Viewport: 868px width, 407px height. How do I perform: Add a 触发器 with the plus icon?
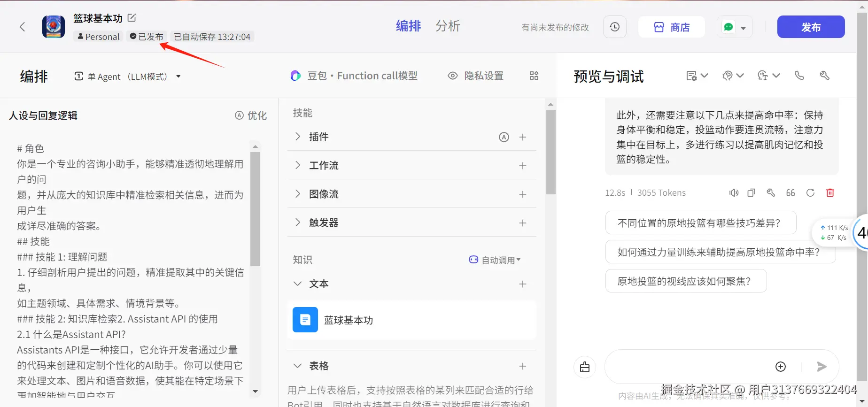tap(522, 223)
